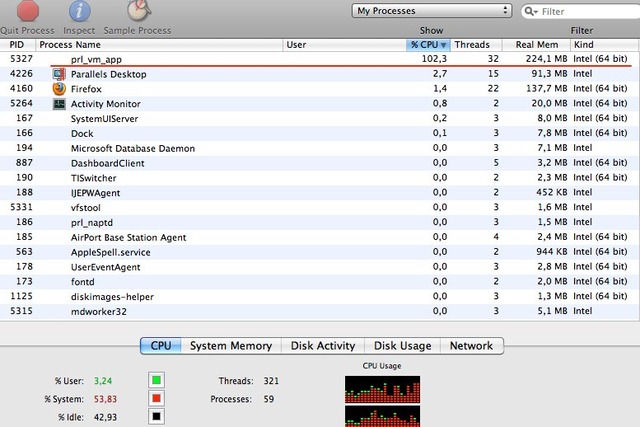
Task: Open the blue Inspect info icon
Action: point(80,10)
